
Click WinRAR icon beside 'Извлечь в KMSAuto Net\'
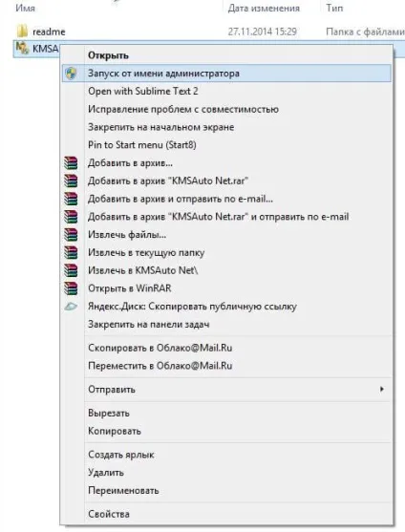[71, 270]
